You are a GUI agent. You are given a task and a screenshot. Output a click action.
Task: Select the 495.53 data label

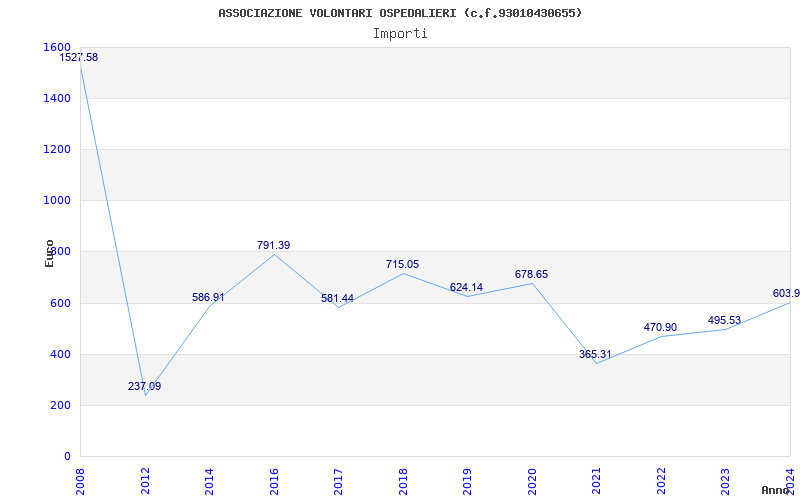(x=724, y=321)
